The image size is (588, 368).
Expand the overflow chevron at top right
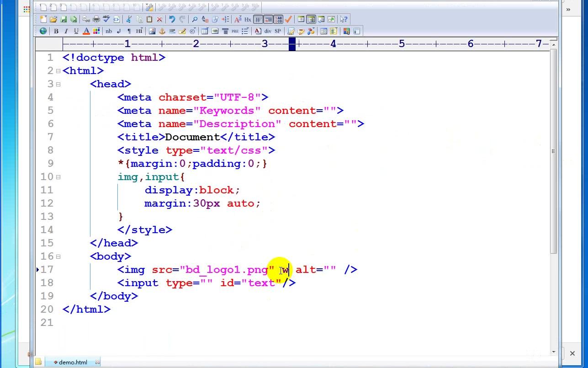click(568, 9)
